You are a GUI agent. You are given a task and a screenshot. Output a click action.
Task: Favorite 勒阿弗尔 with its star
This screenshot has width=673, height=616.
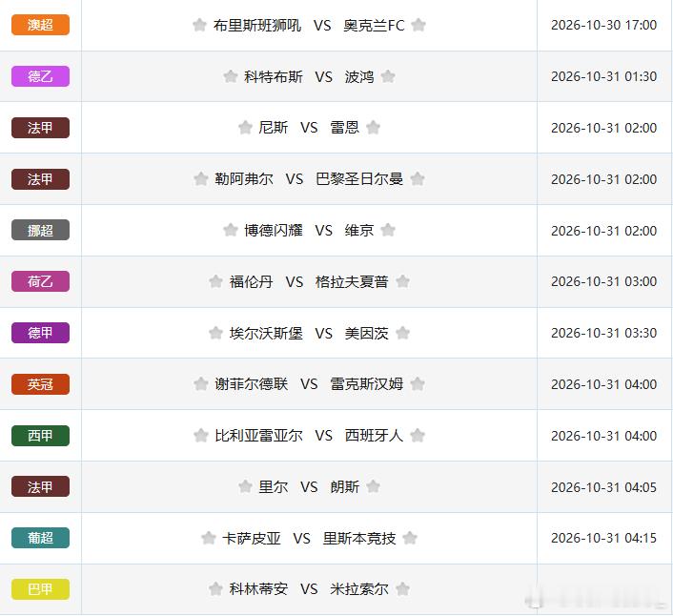pyautogui.click(x=200, y=178)
